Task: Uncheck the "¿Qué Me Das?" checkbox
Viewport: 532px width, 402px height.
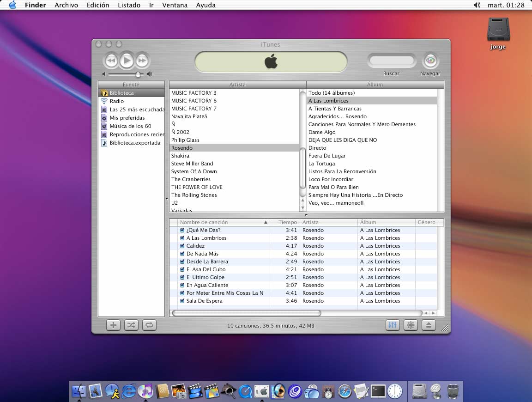Action: click(182, 230)
